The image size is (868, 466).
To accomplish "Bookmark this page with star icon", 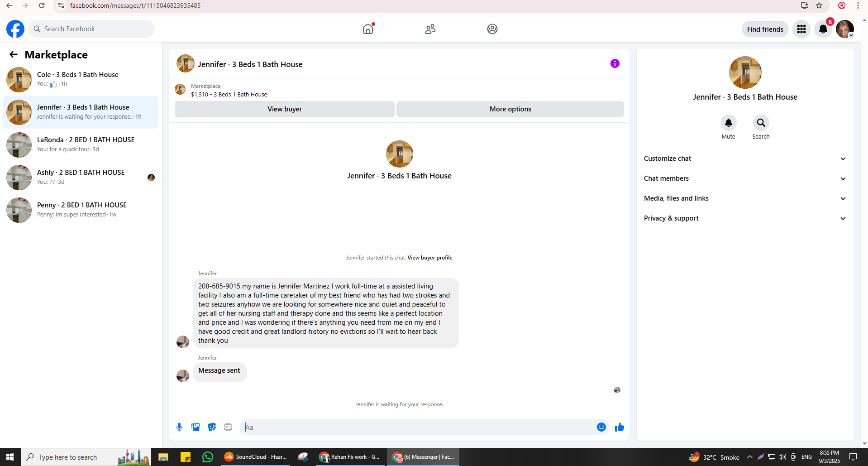I will [819, 5].
